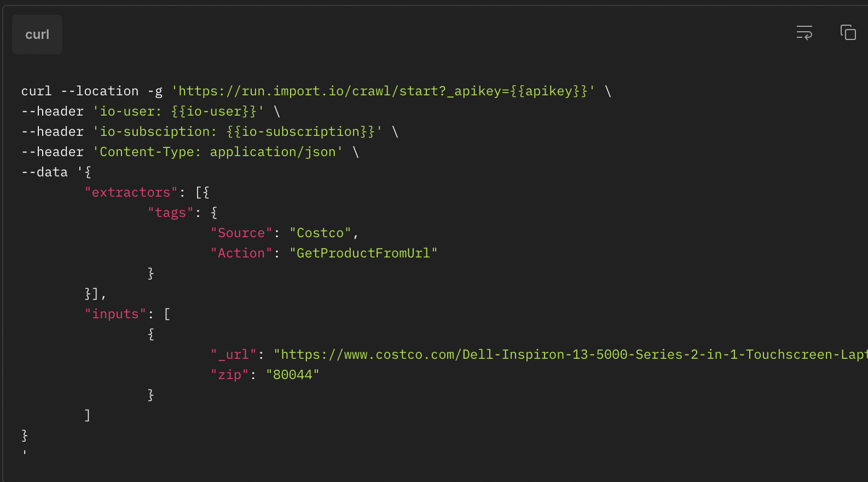Click the "zip" JSON key

point(229,375)
